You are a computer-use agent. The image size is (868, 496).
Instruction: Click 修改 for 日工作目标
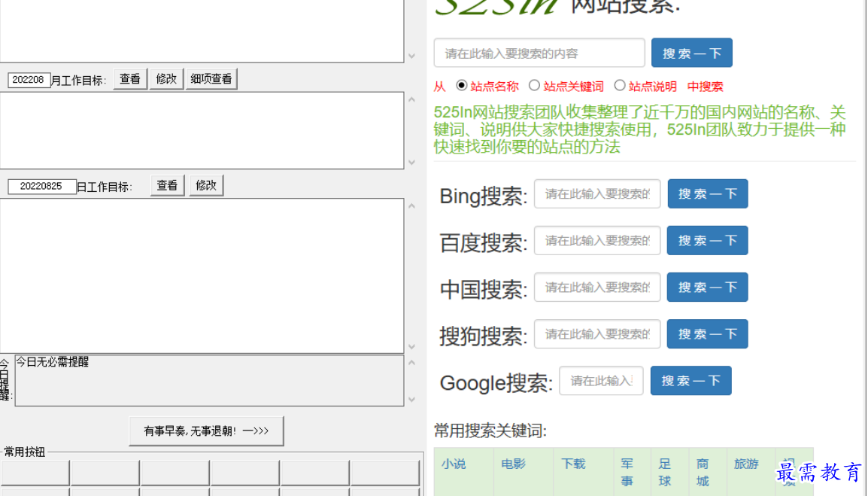[206, 185]
